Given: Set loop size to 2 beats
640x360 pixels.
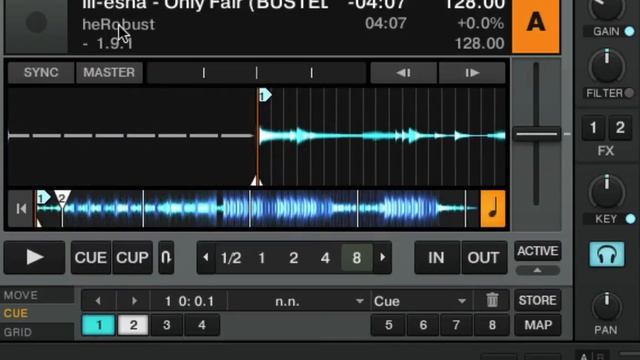Looking at the screenshot, I should 293,258.
